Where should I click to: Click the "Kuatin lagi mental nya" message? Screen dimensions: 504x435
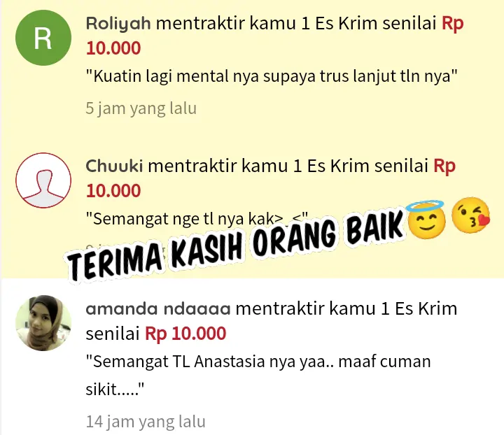coord(272,76)
